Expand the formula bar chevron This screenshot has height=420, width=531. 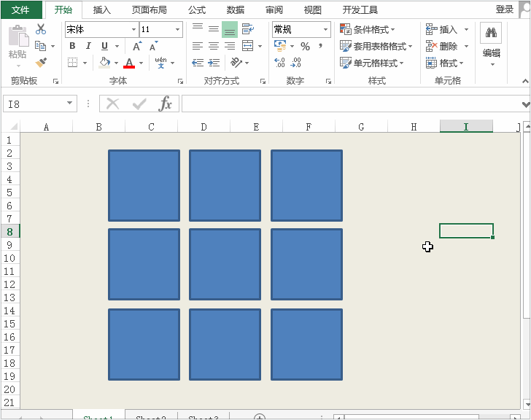point(525,104)
